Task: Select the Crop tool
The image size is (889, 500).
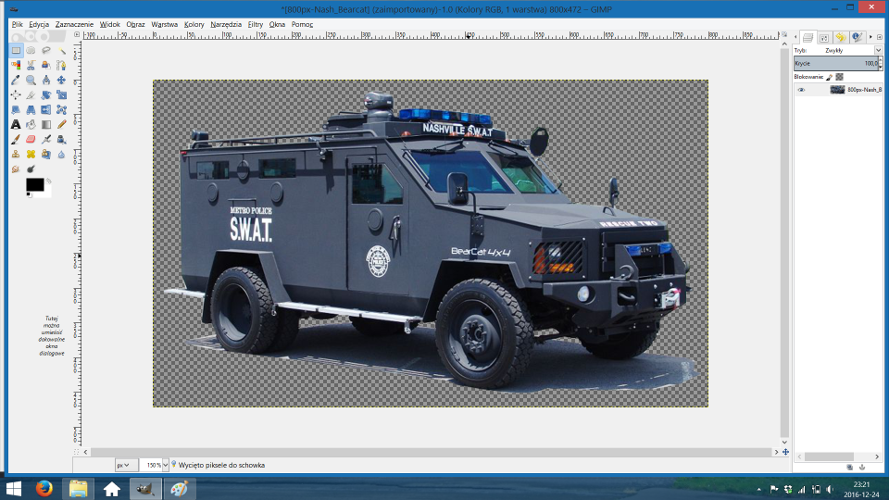Action: (31, 95)
